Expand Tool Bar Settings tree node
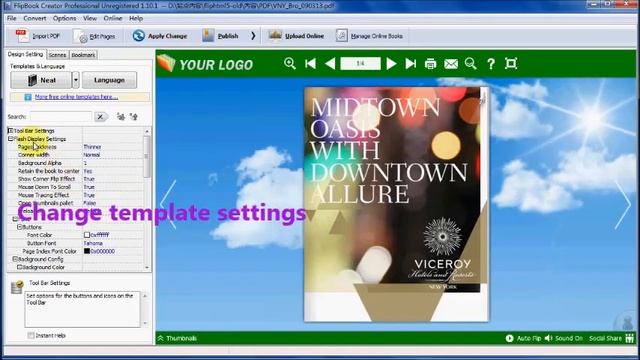Image resolution: width=640 pixels, height=360 pixels. point(11,131)
